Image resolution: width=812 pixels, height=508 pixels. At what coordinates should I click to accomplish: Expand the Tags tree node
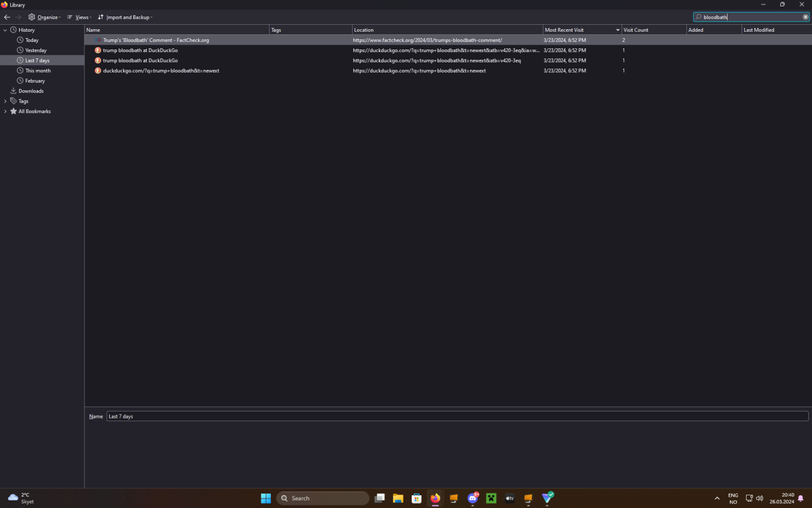5,101
